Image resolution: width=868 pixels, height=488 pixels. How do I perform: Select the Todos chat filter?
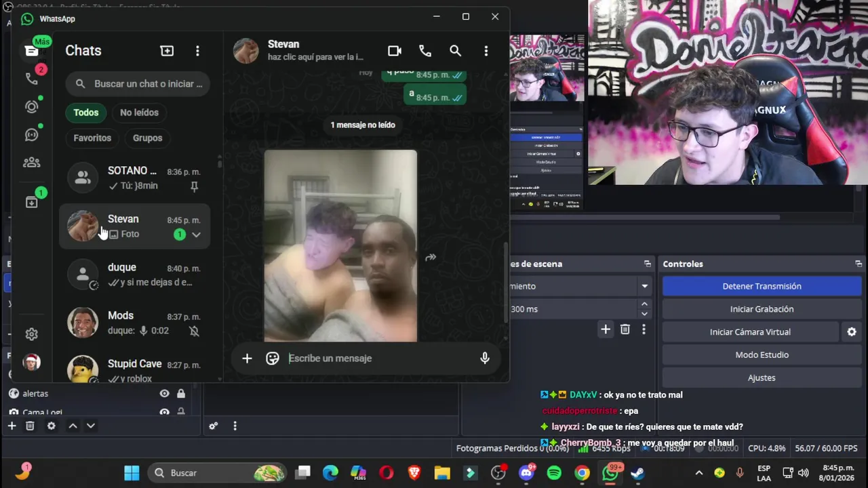coord(86,113)
